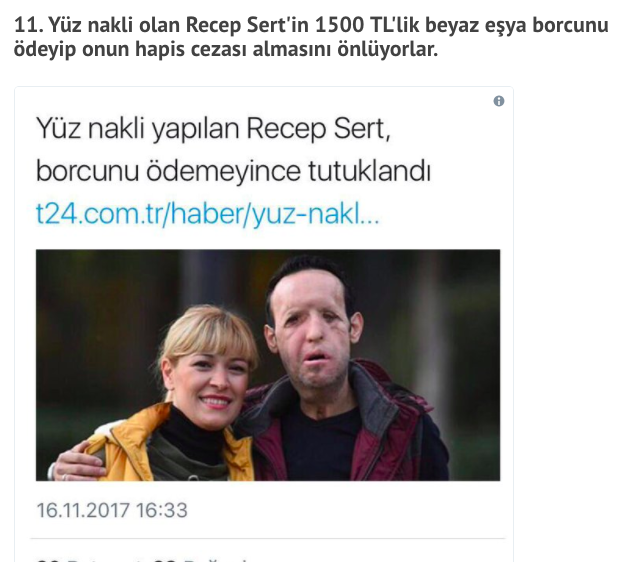Click 'Recep Sert' in the tweet text
The width and height of the screenshot is (626, 562).
318,129
